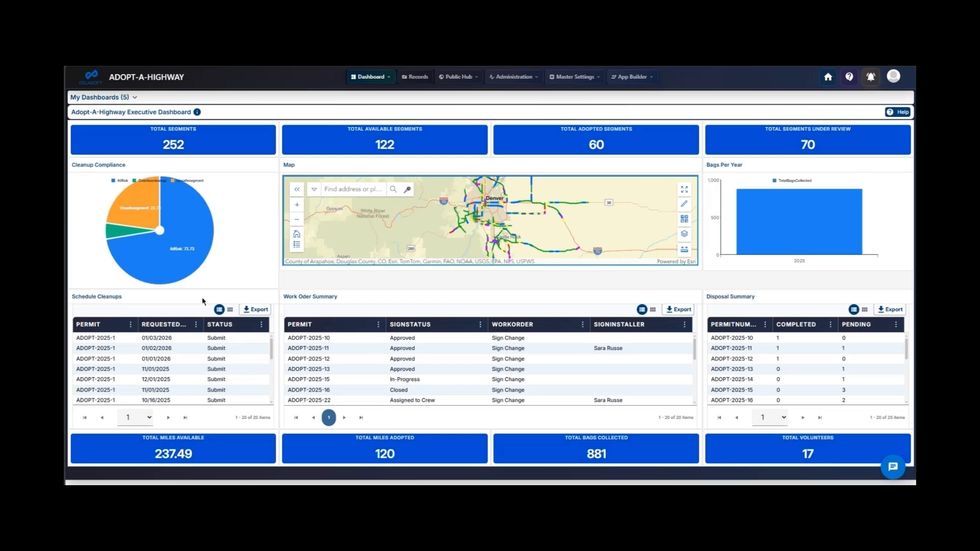
Task: Expand the map to fullscreen
Action: (684, 189)
